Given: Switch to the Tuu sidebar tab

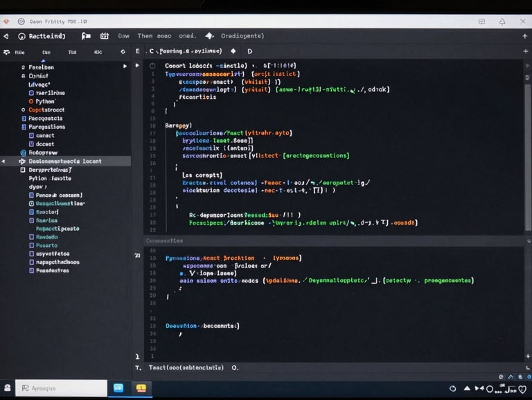Looking at the screenshot, I should point(72,52).
